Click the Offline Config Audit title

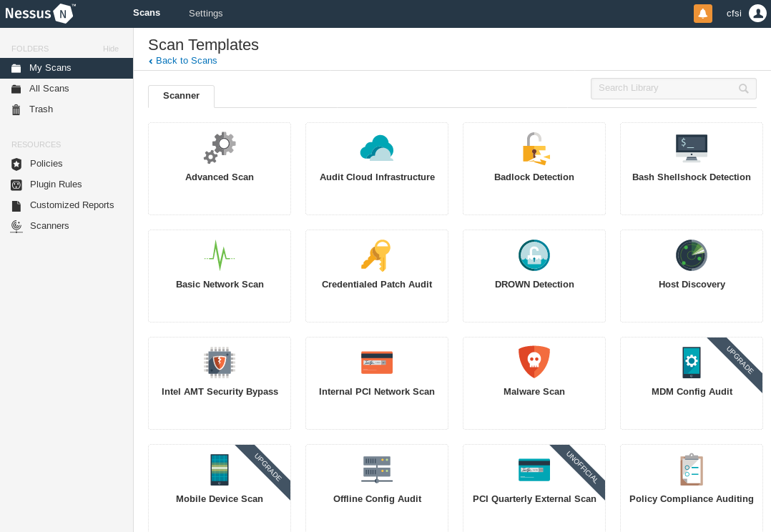click(x=377, y=498)
